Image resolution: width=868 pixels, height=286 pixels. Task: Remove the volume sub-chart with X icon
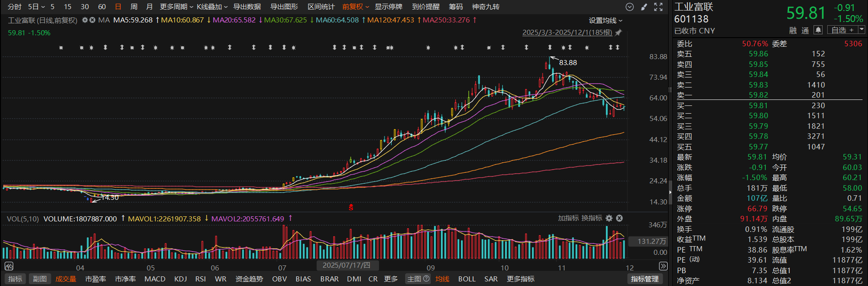619,218
